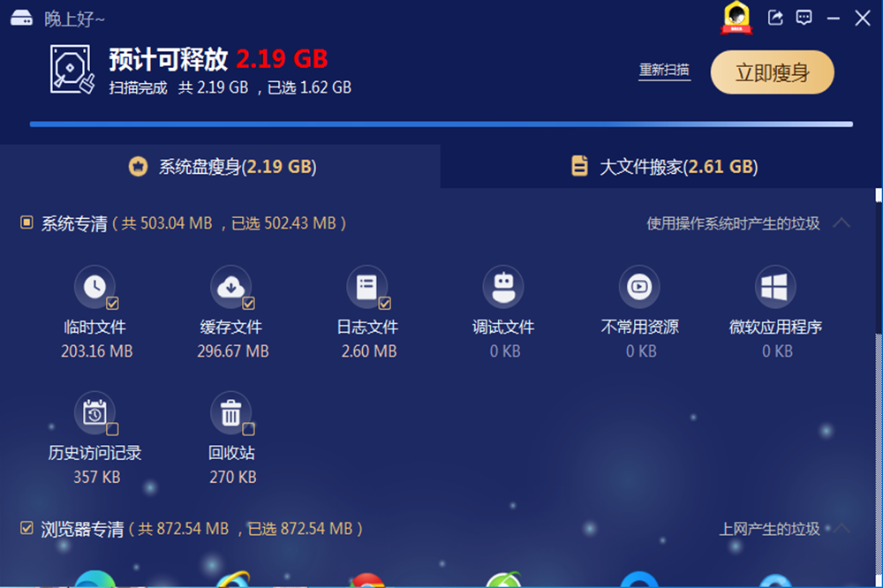Open the feedback chat bubble icon
Image resolution: width=883 pixels, height=588 pixels.
coord(804,18)
